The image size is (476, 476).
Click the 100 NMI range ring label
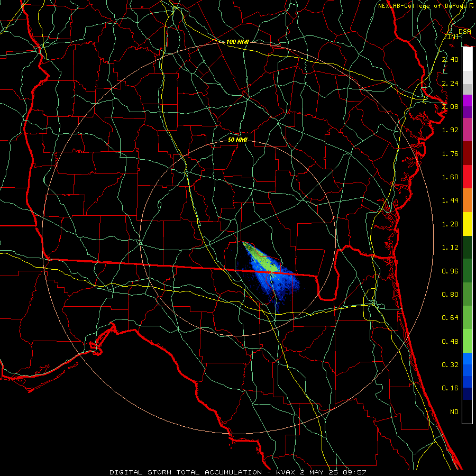click(x=237, y=42)
